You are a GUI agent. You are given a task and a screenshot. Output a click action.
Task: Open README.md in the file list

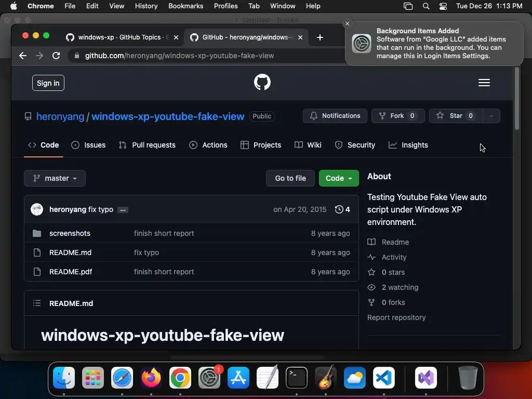(70, 252)
